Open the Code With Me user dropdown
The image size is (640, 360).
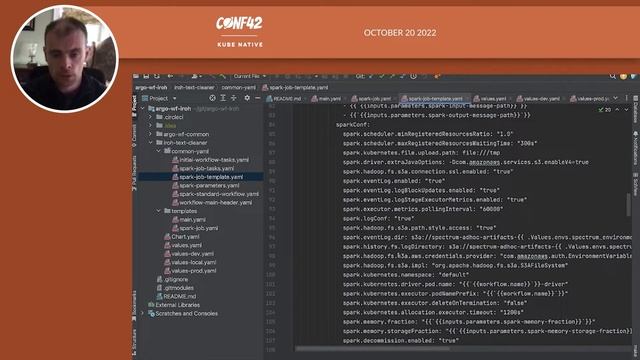pos(196,76)
